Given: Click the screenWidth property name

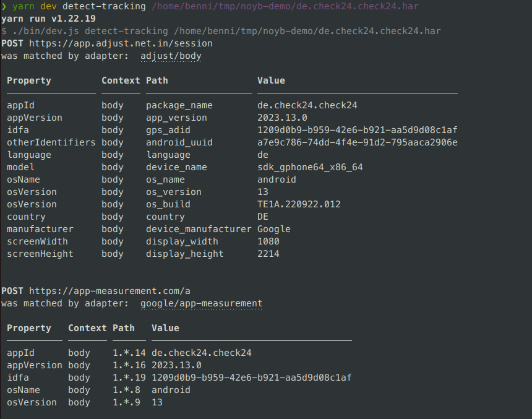Looking at the screenshot, I should click(37, 241).
